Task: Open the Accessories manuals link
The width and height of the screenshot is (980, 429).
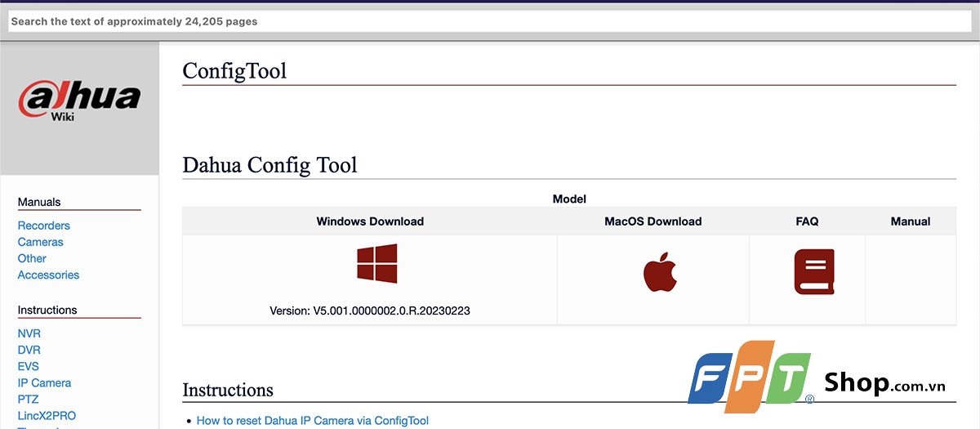Action: pos(49,275)
